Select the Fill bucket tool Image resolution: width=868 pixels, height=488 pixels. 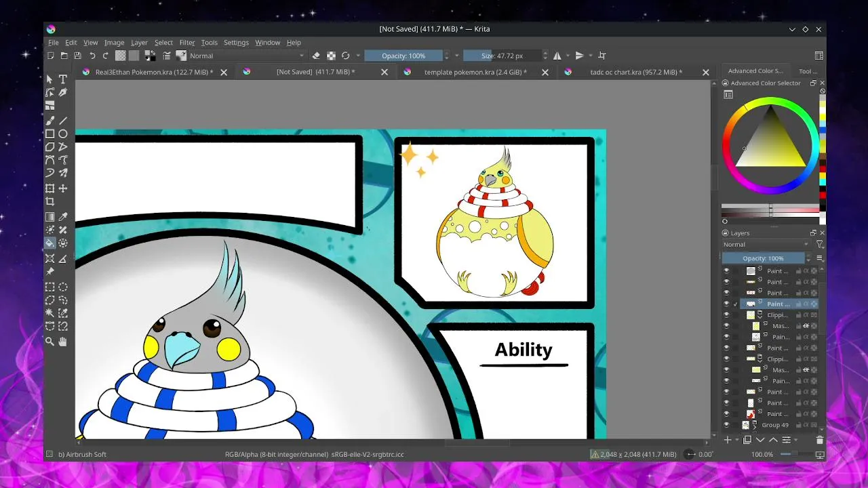click(x=50, y=243)
